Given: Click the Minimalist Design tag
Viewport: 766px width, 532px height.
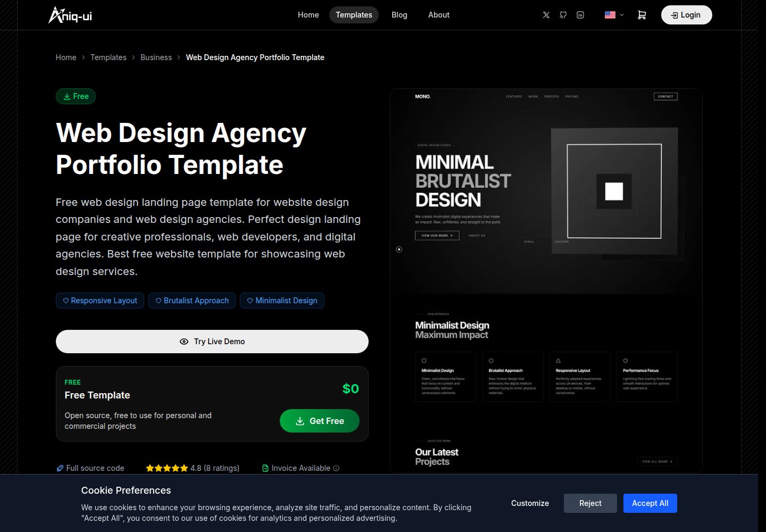Looking at the screenshot, I should pos(282,301).
